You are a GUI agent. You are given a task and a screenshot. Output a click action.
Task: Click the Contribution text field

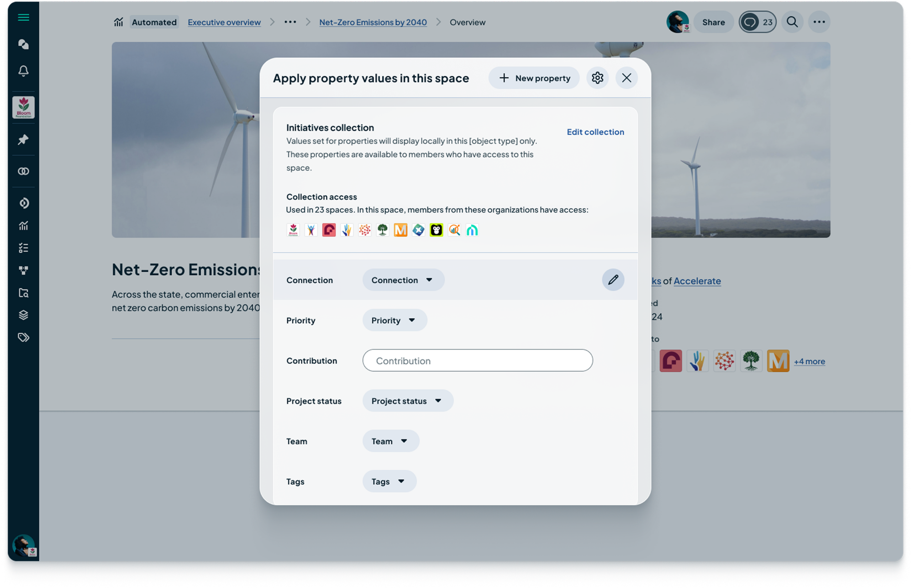(477, 360)
